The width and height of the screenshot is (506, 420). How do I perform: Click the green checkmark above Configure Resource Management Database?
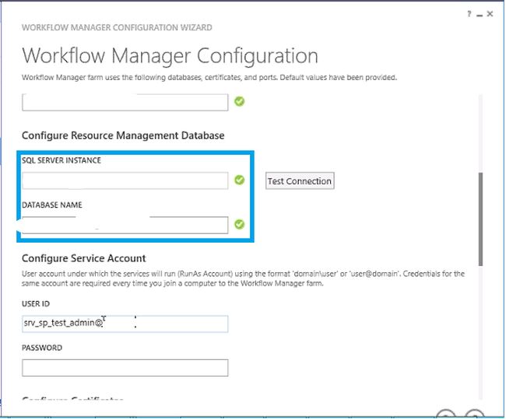(240, 101)
